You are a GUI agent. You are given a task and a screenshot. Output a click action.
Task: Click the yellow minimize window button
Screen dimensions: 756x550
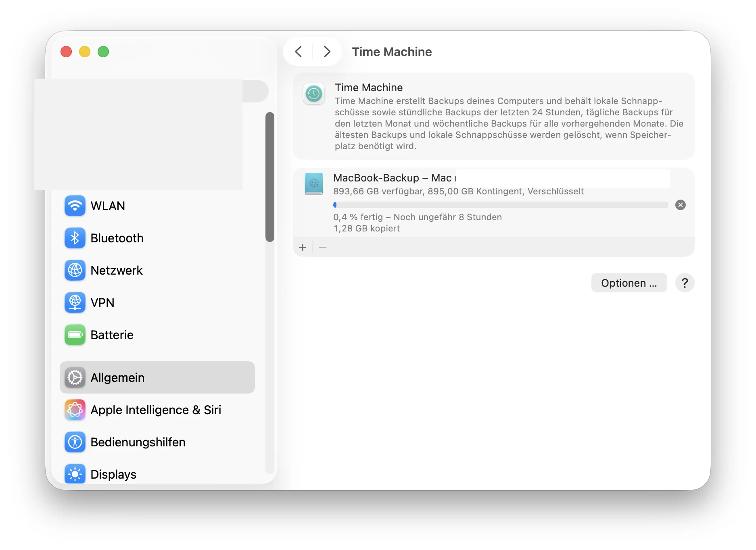(85, 52)
